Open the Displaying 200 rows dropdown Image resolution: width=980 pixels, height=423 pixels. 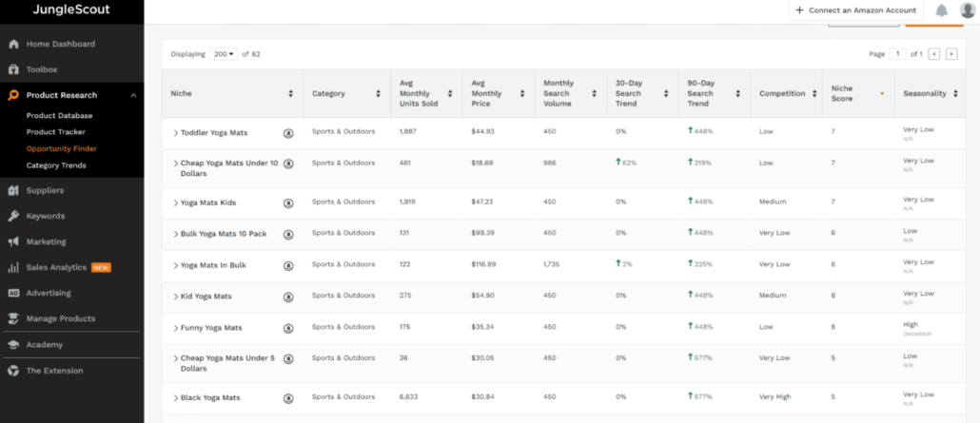tap(225, 54)
